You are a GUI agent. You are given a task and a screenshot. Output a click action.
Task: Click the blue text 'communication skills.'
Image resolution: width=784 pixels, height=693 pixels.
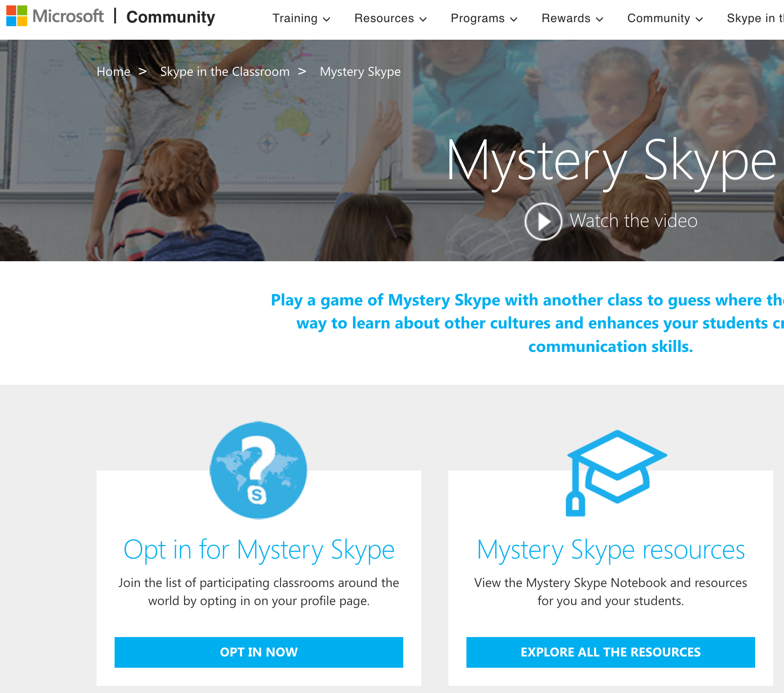click(x=610, y=346)
